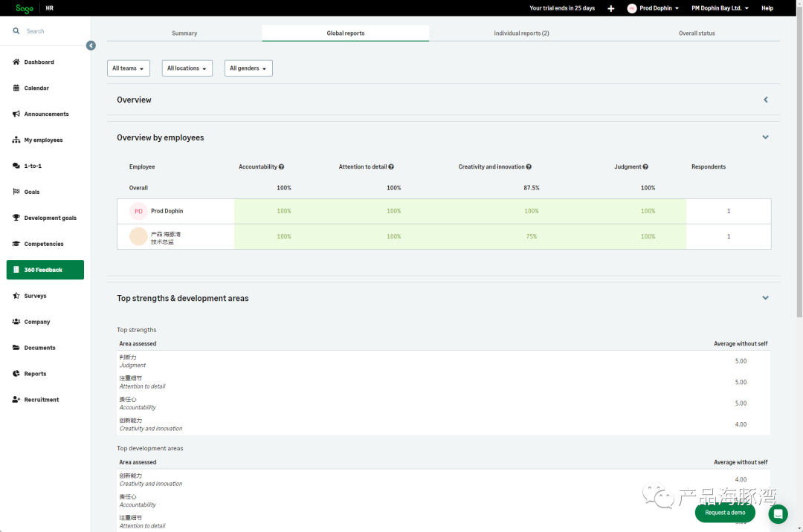This screenshot has height=532, width=803.
Task: Open Calendar icon in sidebar
Action: pyautogui.click(x=16, y=88)
